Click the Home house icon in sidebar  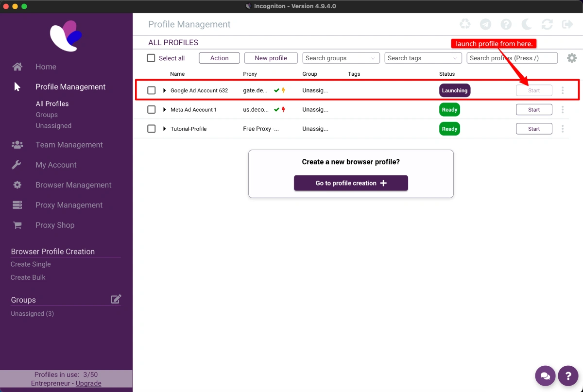17,67
